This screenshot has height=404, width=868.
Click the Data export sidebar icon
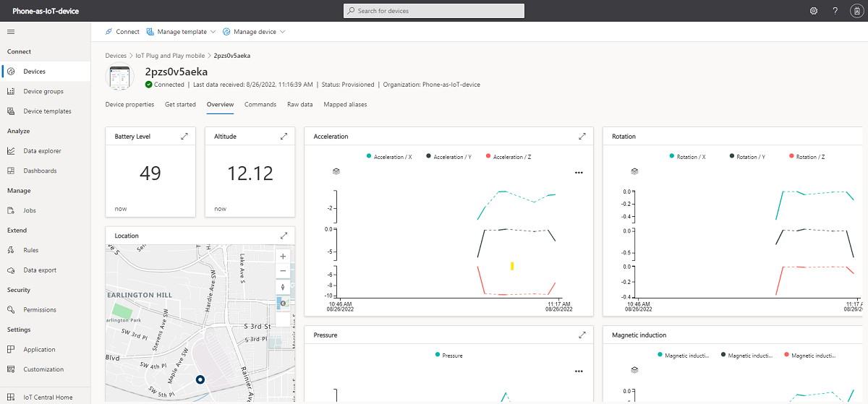[11, 270]
